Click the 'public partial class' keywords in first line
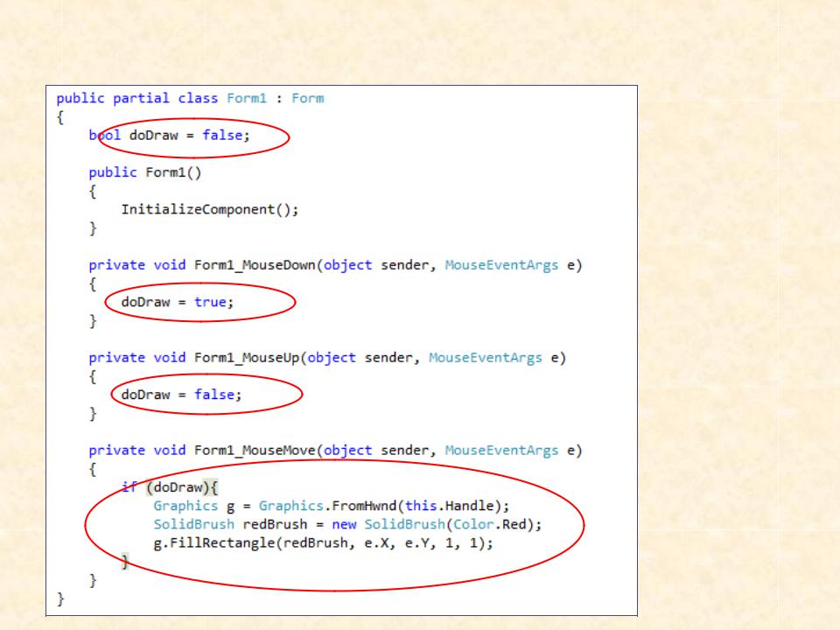 [x=137, y=99]
